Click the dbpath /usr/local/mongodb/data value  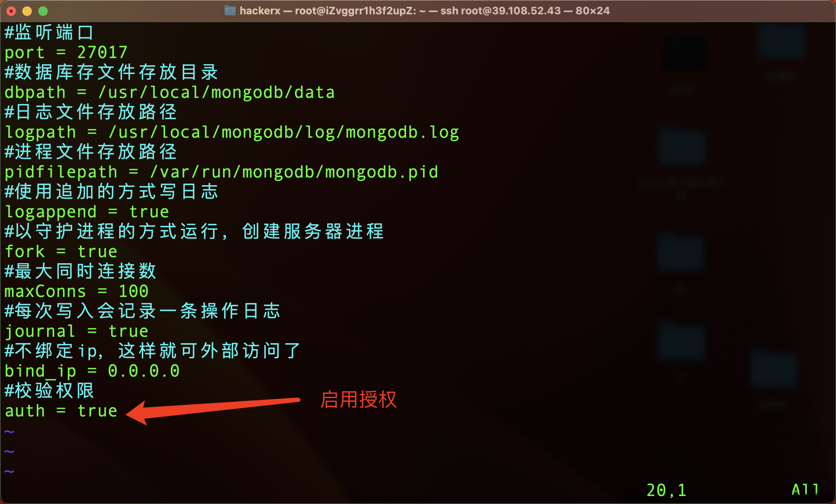[217, 92]
